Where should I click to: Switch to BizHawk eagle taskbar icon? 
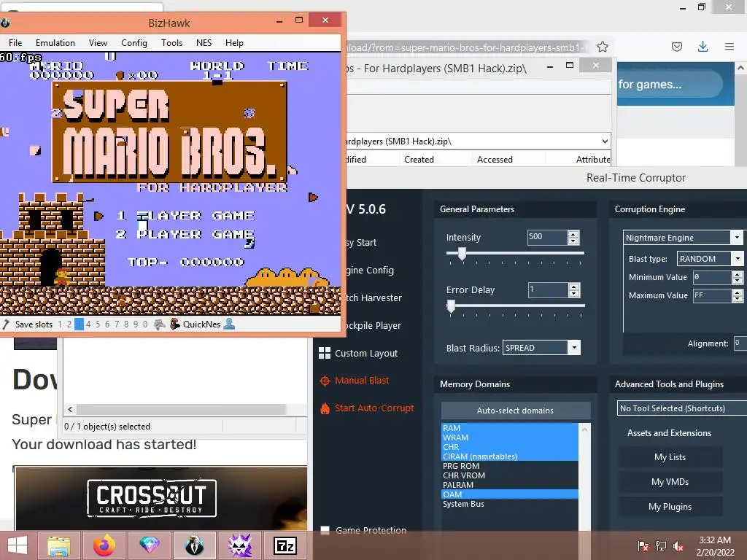(194, 545)
